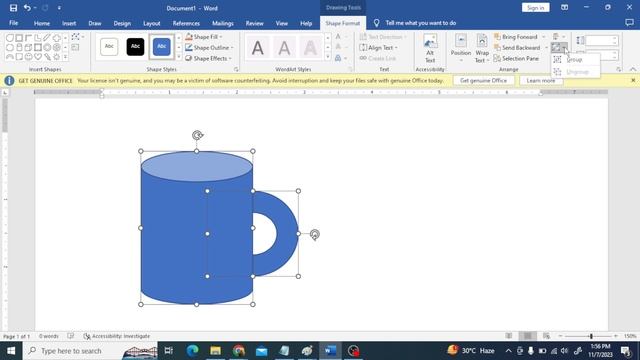Switch to the Review tab
Image resolution: width=640 pixels, height=360 pixels.
[254, 23]
